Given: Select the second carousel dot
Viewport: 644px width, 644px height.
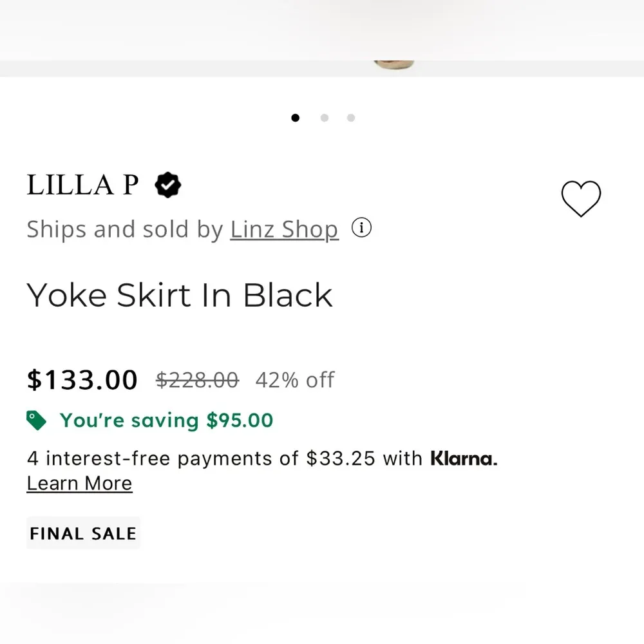Looking at the screenshot, I should (324, 118).
